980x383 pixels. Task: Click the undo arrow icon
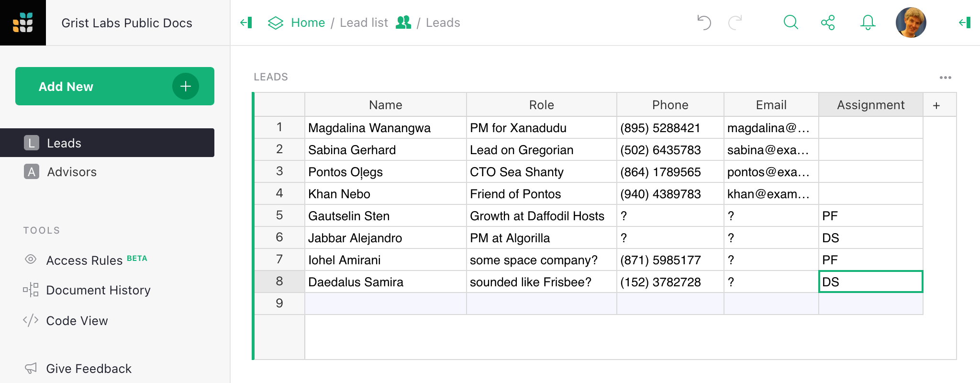pyautogui.click(x=704, y=23)
